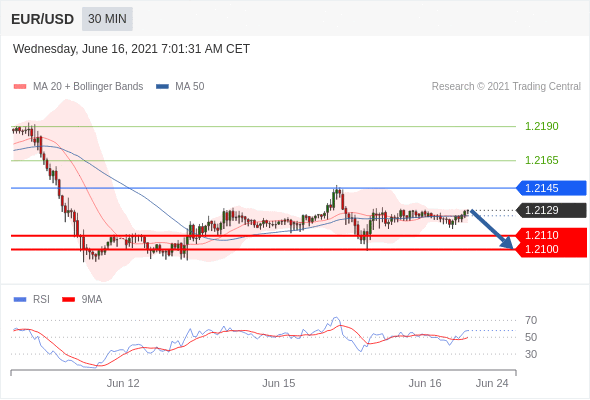This screenshot has width=590, height=400.
Task: Click the red 9MA legend swatch
Action: [x=68, y=300]
